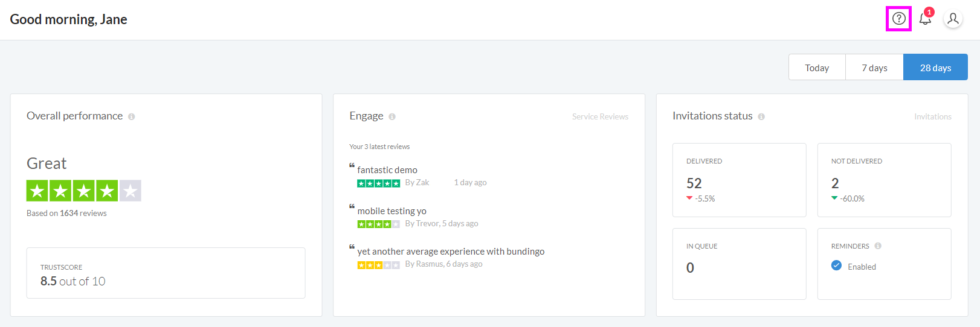Open the help question mark icon
The width and height of the screenshot is (980, 327).
(899, 19)
